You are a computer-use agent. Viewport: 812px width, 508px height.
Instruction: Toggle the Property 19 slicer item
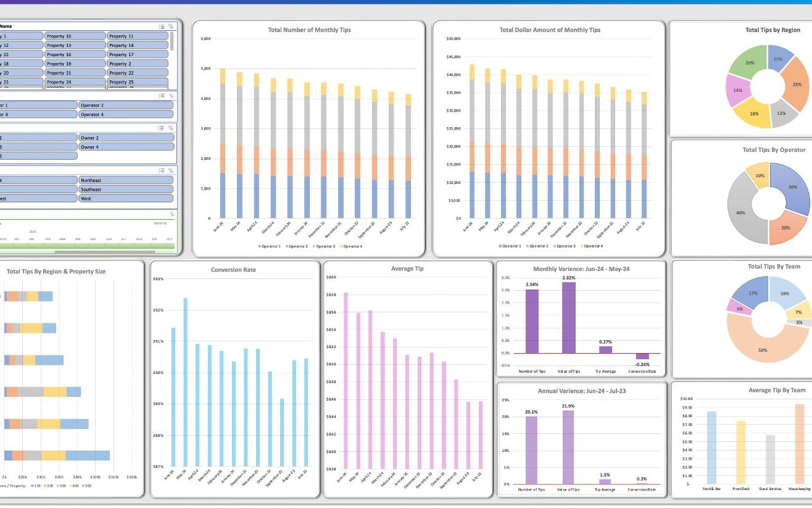point(75,64)
